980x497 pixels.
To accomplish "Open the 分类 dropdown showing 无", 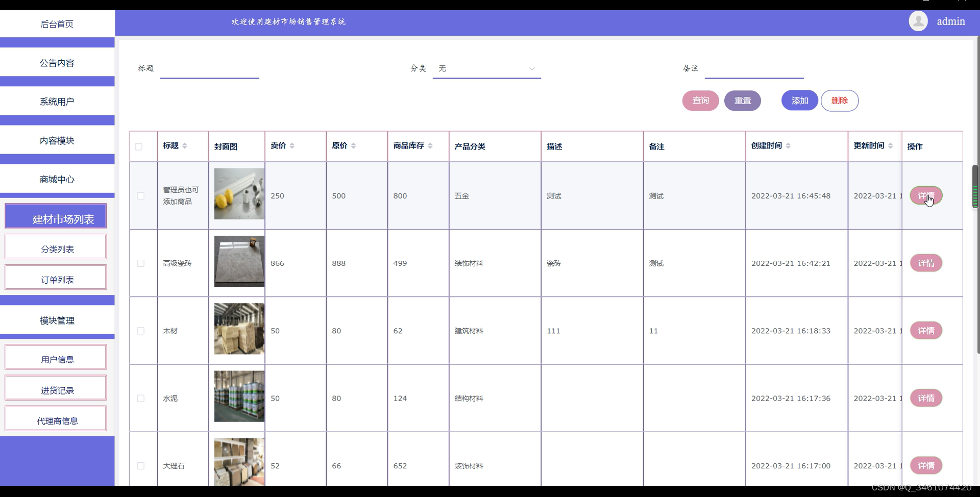I will [x=486, y=68].
